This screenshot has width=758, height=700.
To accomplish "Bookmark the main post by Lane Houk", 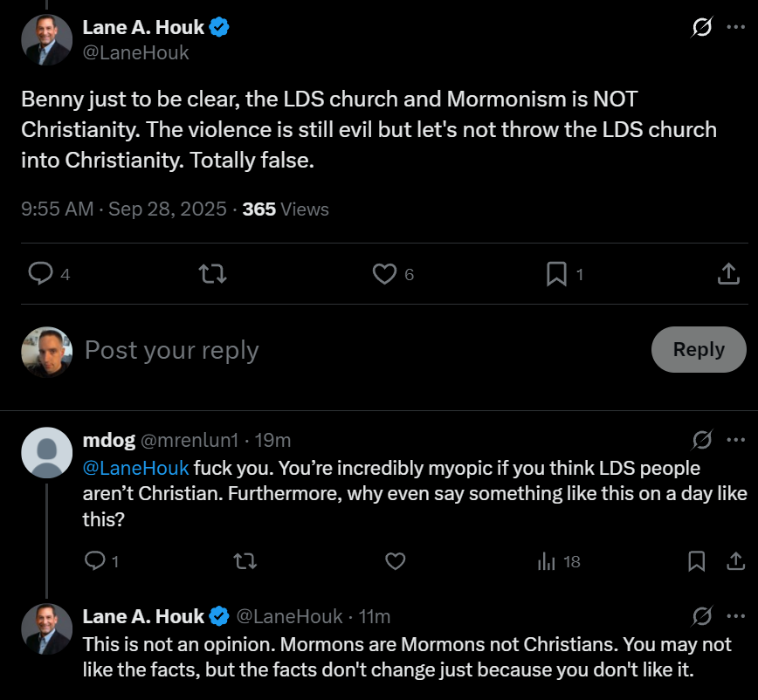I will (556, 274).
